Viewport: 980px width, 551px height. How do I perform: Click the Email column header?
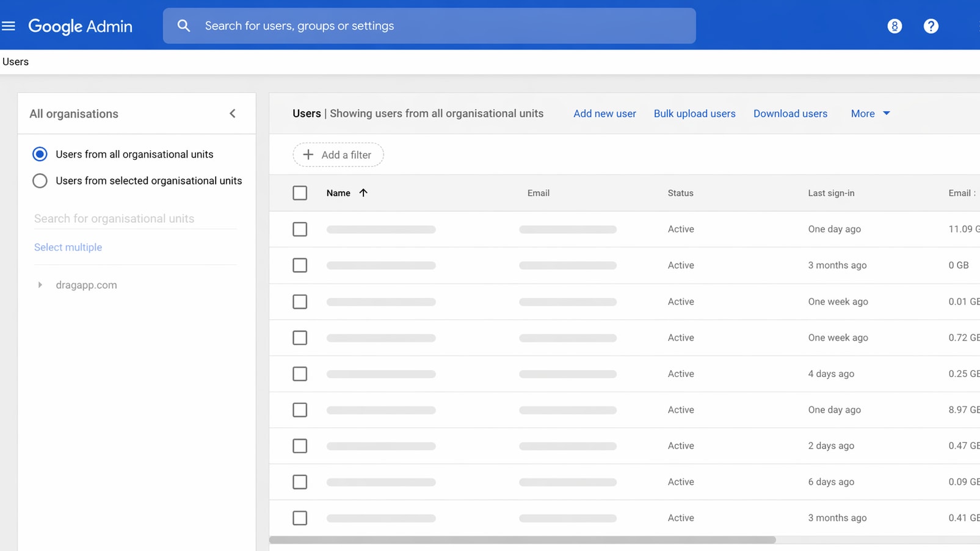pyautogui.click(x=539, y=193)
